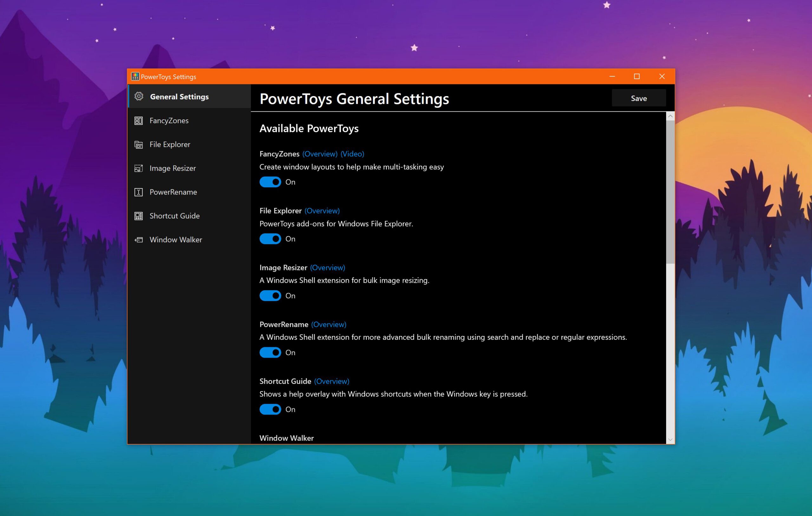Switch off the Shortcut Guide toggle
This screenshot has width=812, height=516.
coord(270,409)
